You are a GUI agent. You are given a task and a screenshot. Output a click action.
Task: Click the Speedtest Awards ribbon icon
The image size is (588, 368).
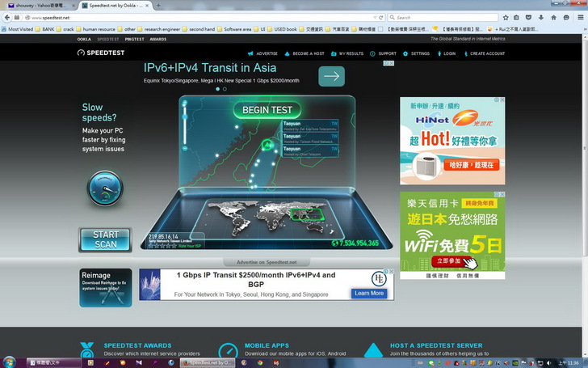[87, 349]
